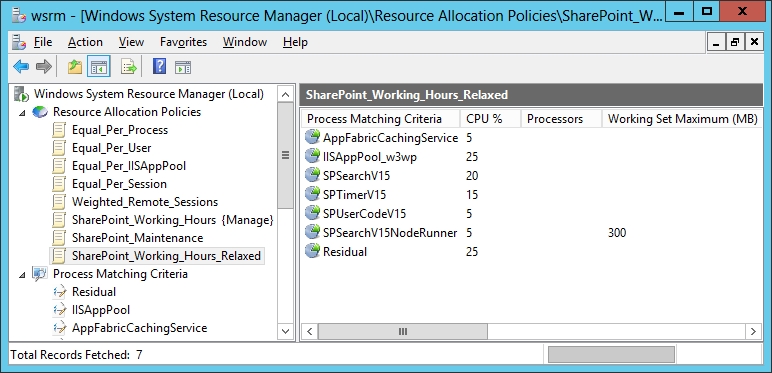Sort by CPU % column header
This screenshot has height=373, width=772.
(x=490, y=119)
